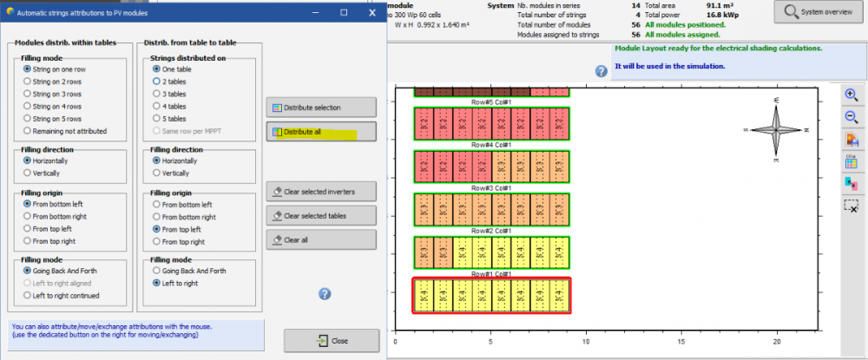
Task: Click the save layout image icon
Action: [852, 140]
